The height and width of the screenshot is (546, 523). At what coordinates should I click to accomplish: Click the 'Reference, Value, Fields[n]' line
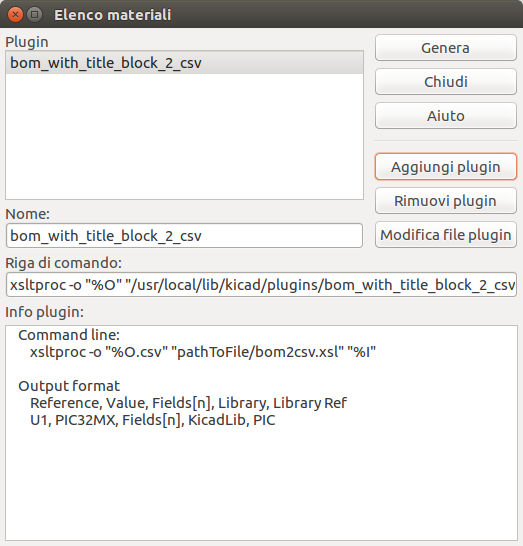[188, 403]
